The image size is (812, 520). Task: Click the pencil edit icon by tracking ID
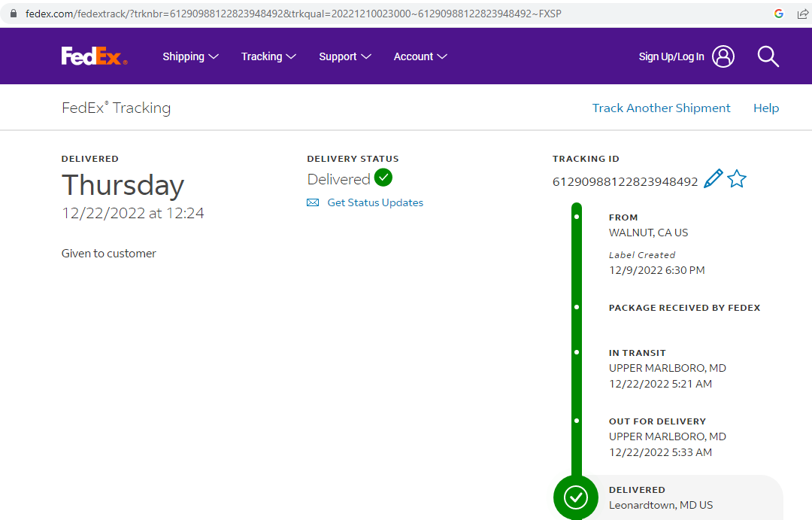tap(713, 179)
